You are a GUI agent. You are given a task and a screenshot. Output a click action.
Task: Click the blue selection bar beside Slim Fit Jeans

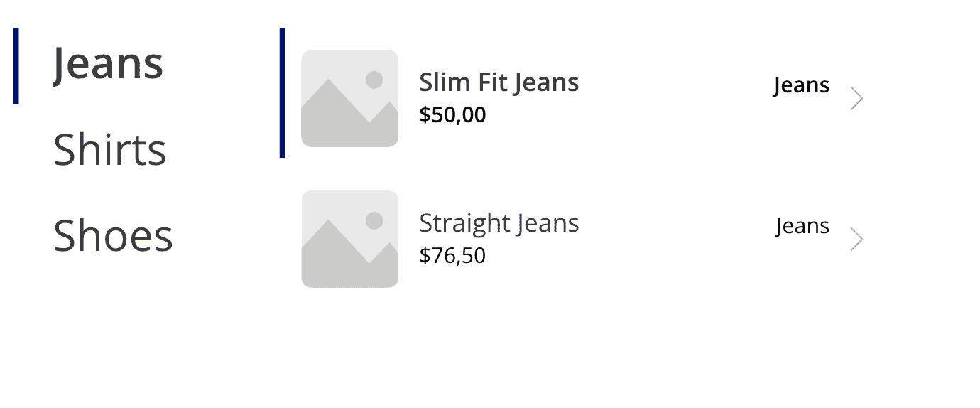click(282, 92)
